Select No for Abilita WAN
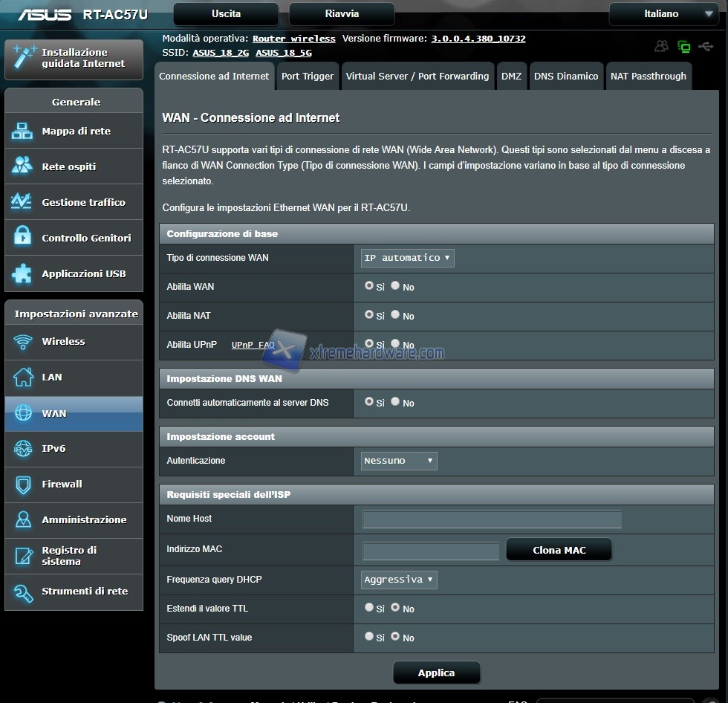Screen dimensions: 728x703 pos(395,285)
